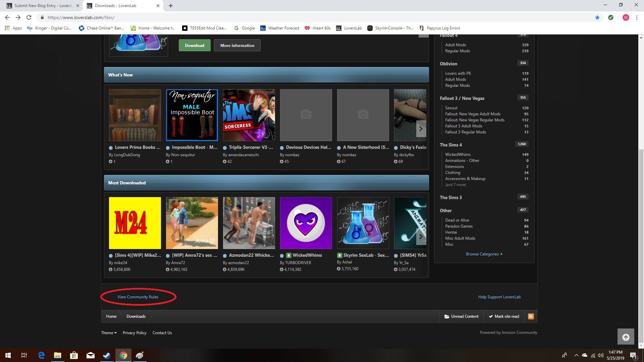Click the browser forward arrow
This screenshot has height=362, width=644.
click(x=18, y=17)
